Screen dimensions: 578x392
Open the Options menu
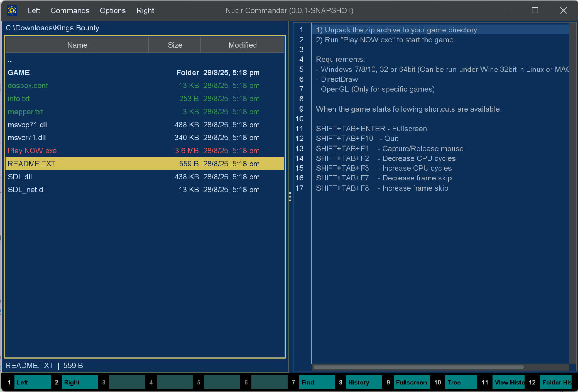(x=113, y=10)
